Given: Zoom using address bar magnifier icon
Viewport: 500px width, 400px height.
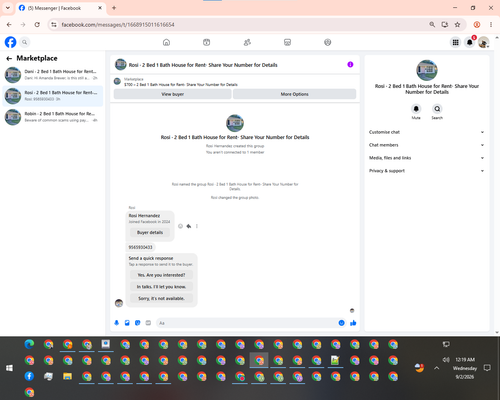Looking at the screenshot, I should click(x=432, y=25).
